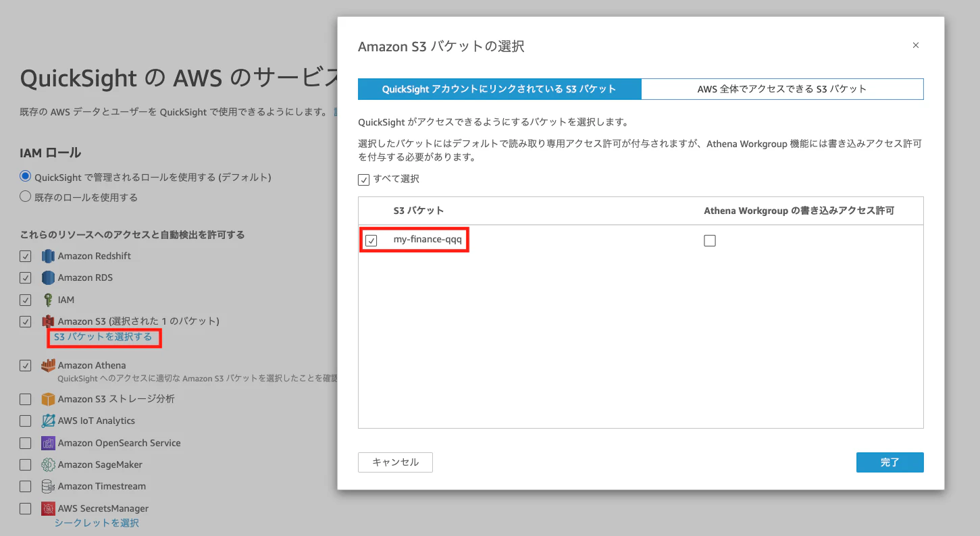Click the Amazon S3 bucket icon
Screen dimensions: 980x536
click(48, 321)
